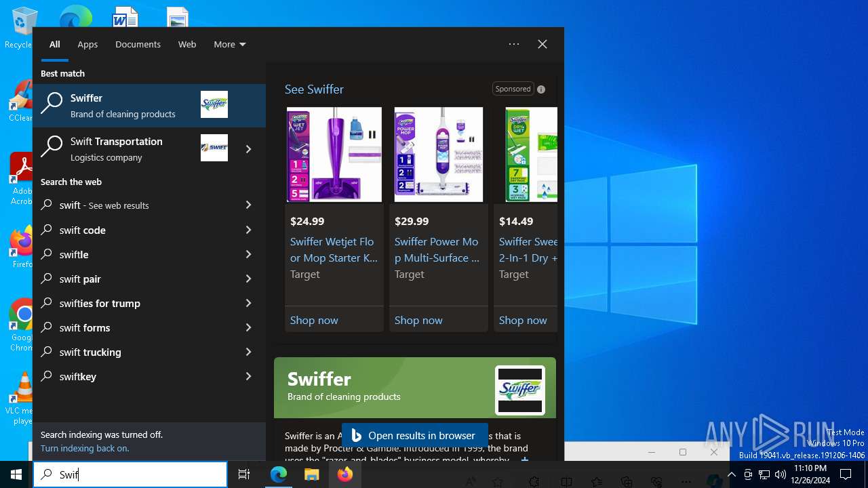Close the search panel with the X

(x=542, y=44)
